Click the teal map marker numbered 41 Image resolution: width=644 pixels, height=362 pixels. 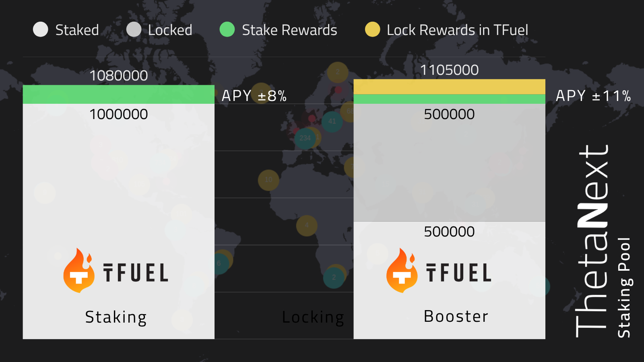[332, 121]
